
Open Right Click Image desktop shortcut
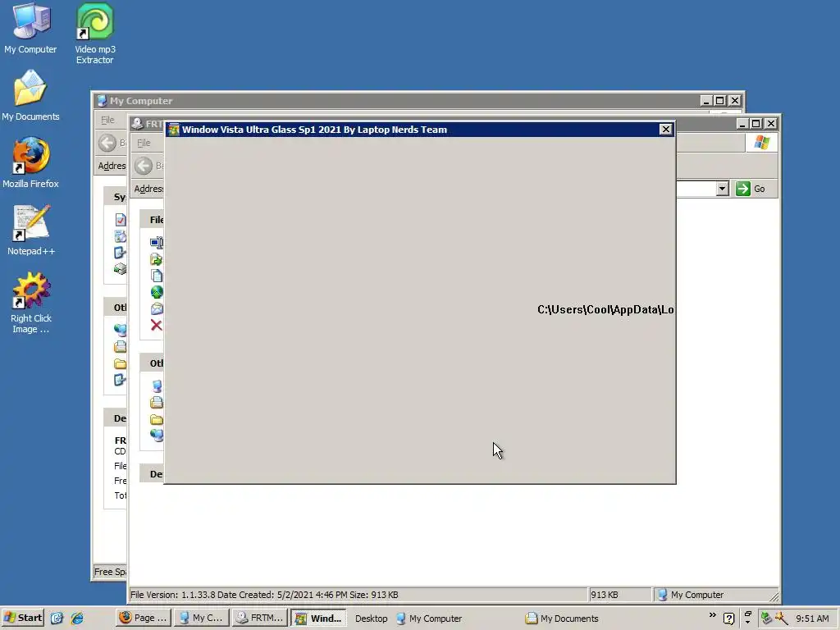pyautogui.click(x=31, y=303)
